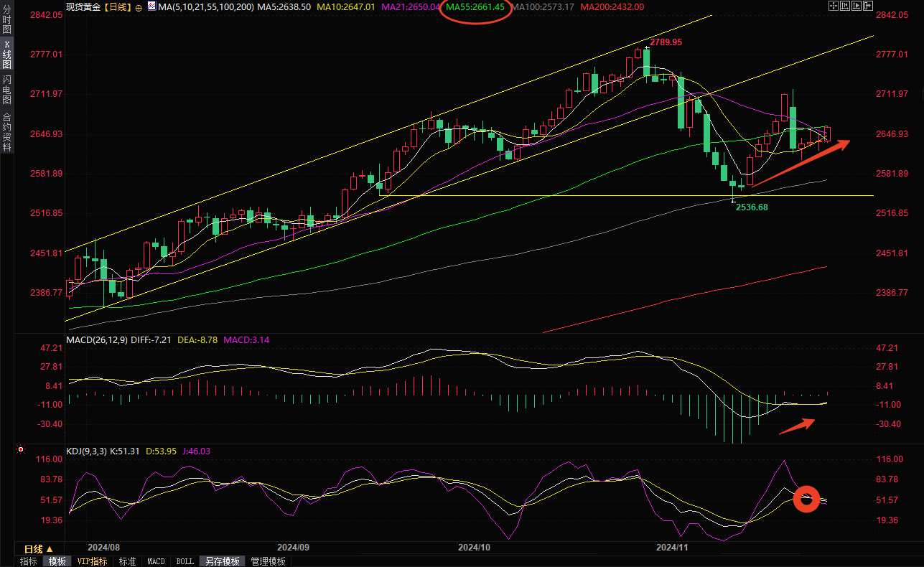The height and width of the screenshot is (567, 924).
Task: Click the red sun icon beside KDJ panel
Action: 21,451
